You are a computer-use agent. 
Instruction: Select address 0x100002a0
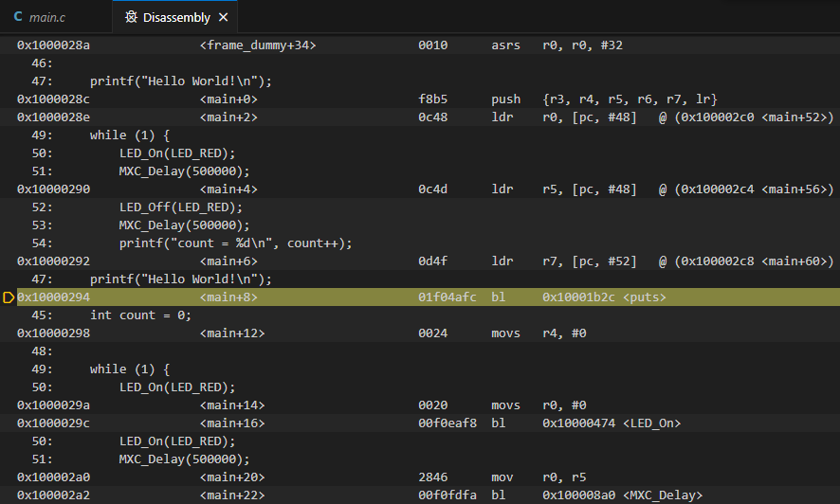tap(54, 477)
